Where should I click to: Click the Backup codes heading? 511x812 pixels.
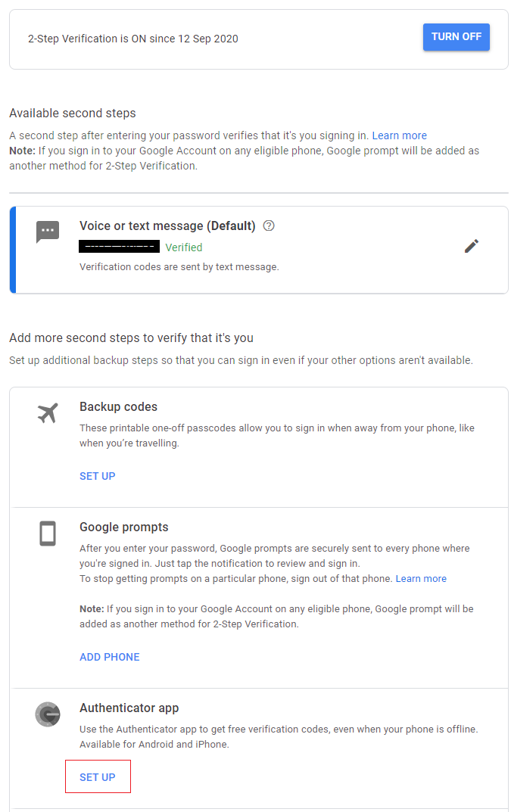(x=118, y=406)
